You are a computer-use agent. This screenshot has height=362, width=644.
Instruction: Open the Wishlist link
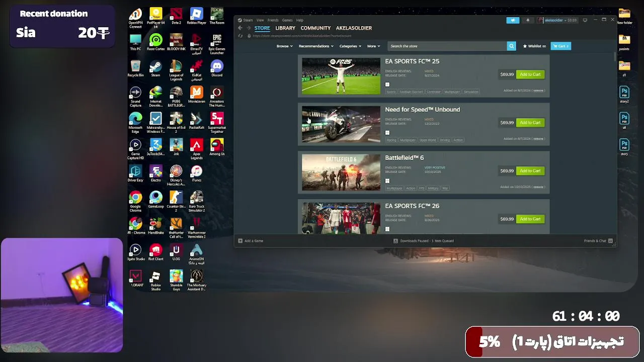click(534, 46)
